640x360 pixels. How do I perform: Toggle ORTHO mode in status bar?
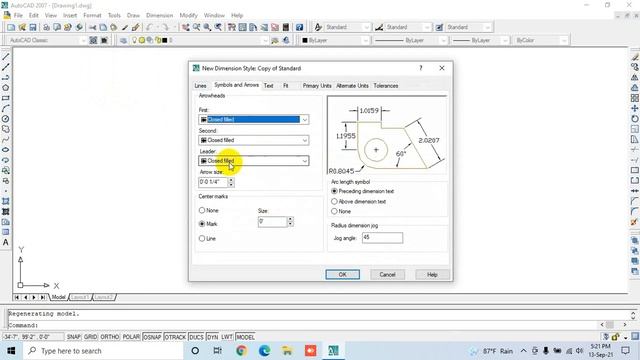110,337
